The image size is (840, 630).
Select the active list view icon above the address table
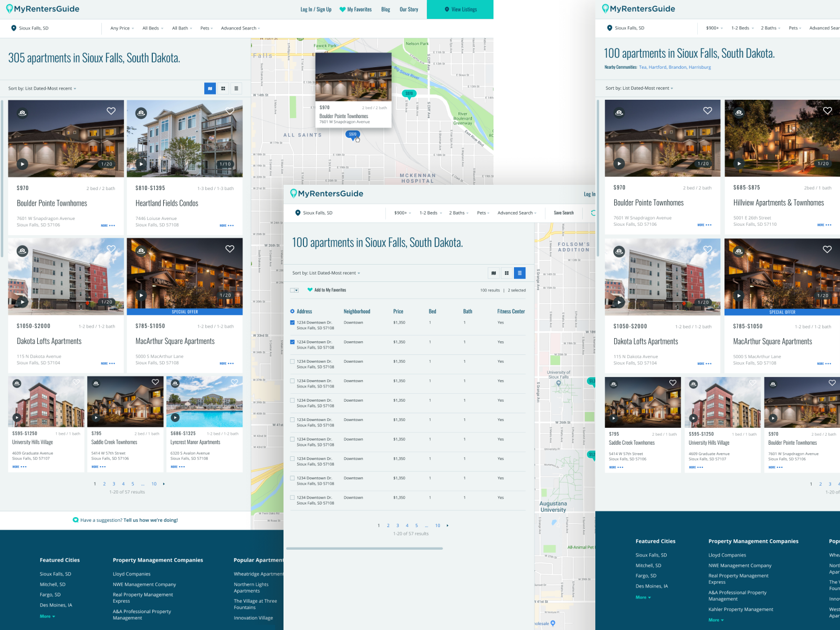click(x=520, y=273)
